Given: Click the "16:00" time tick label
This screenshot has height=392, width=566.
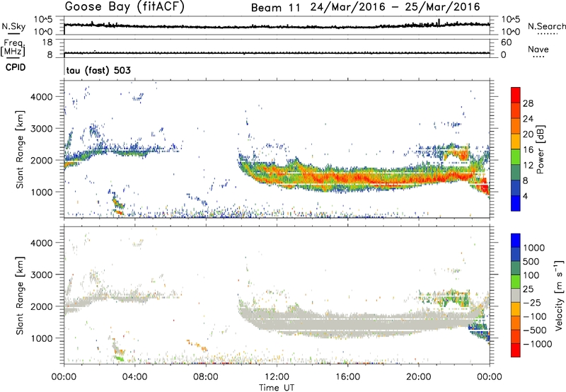Looking at the screenshot, I should [x=347, y=377].
